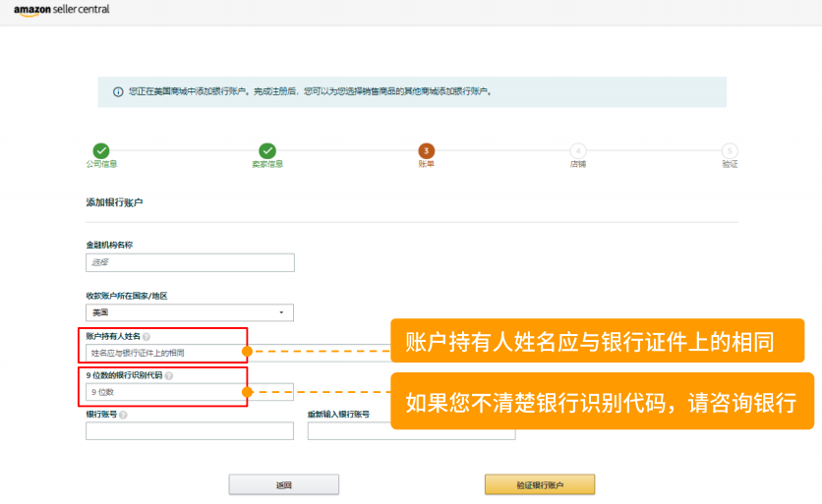Click help icon next to 9位数的银行识别代码
This screenshot has height=504, width=822.
tap(169, 375)
